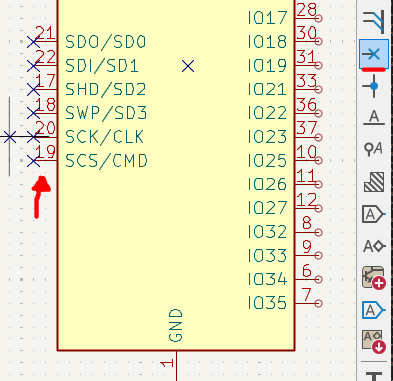
Task: Click the active No-Connect flag tool
Action: pos(374,54)
